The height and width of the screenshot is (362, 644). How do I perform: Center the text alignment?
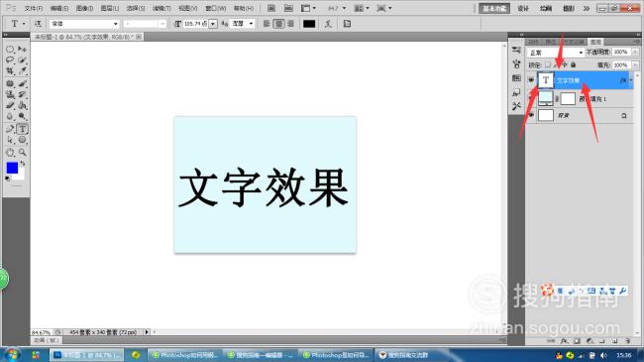pos(278,24)
